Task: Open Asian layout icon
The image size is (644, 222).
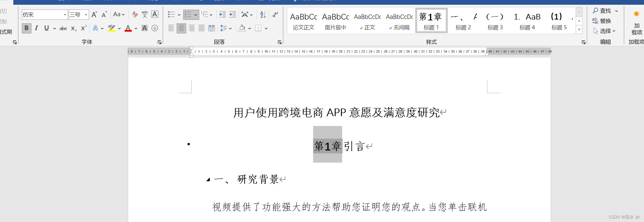Action: pos(245,14)
